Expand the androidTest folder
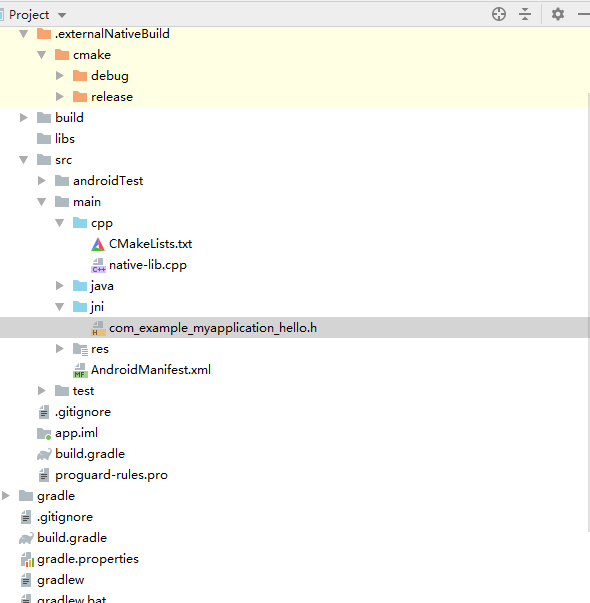590x603 pixels. tap(42, 181)
